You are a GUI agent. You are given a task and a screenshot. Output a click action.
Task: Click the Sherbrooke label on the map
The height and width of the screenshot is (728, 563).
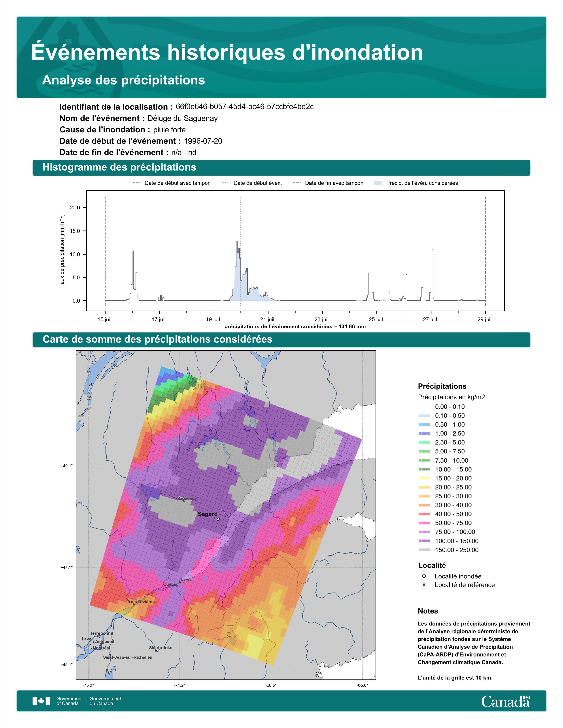(x=161, y=648)
